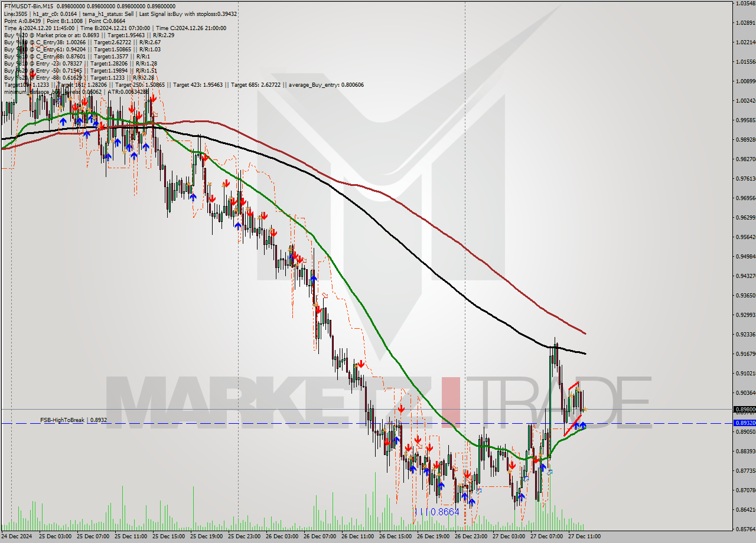
Task: Click the 25 Dec 11:00 time label
Action: [x=131, y=537]
